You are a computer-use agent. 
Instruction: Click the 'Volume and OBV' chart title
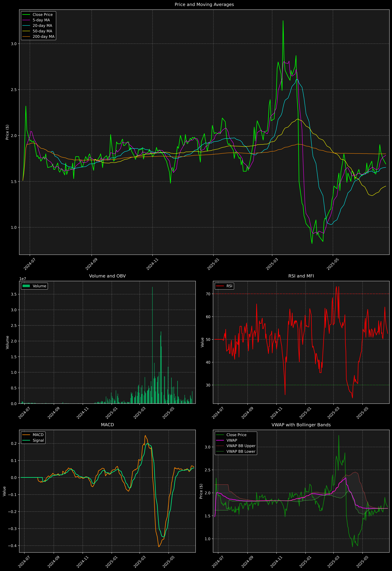pyautogui.click(x=107, y=276)
